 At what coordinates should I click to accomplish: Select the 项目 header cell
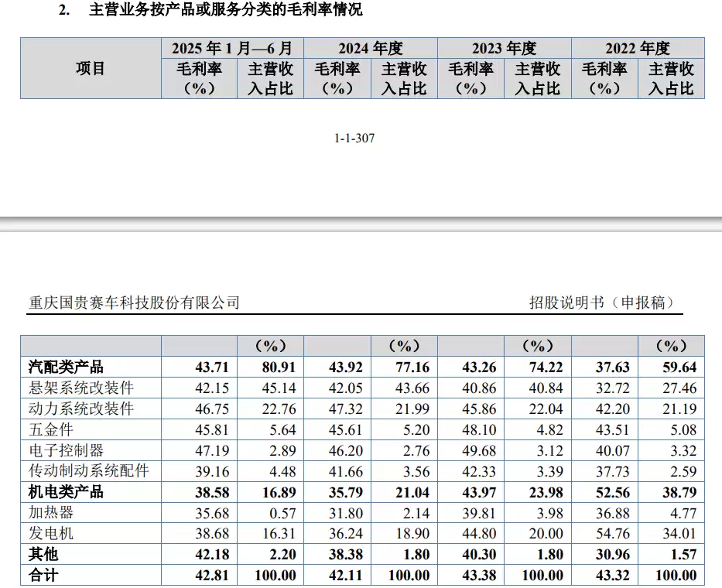point(91,68)
